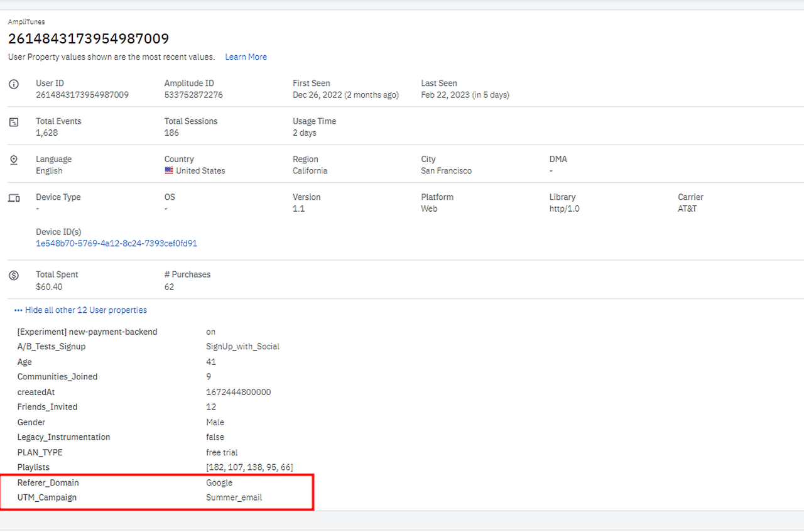Click createdAt value 1672444800000
The width and height of the screenshot is (804, 532).
click(238, 392)
